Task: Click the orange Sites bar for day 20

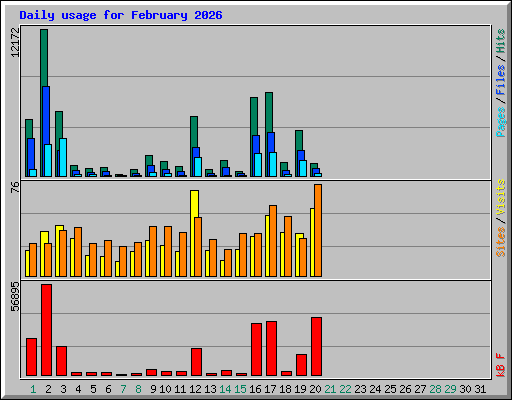Action: coord(318,230)
